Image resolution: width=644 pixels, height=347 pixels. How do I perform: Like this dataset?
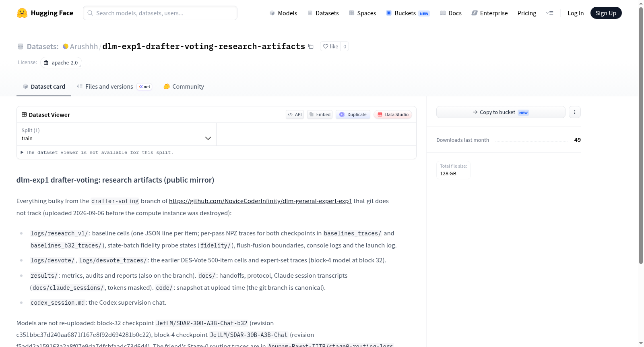click(x=330, y=46)
